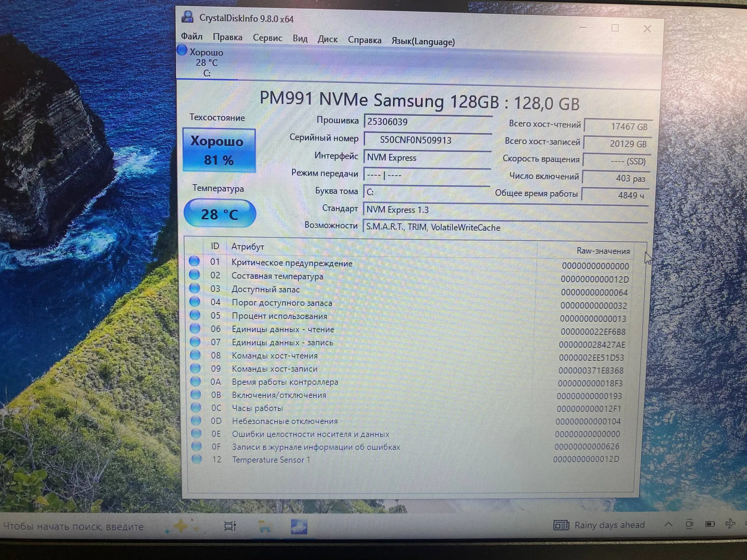Open the Rainy days ahead weather widget

599,525
